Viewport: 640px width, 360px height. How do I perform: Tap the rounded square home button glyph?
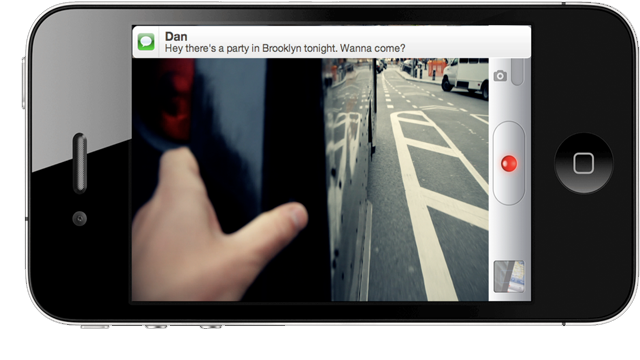coord(584,163)
